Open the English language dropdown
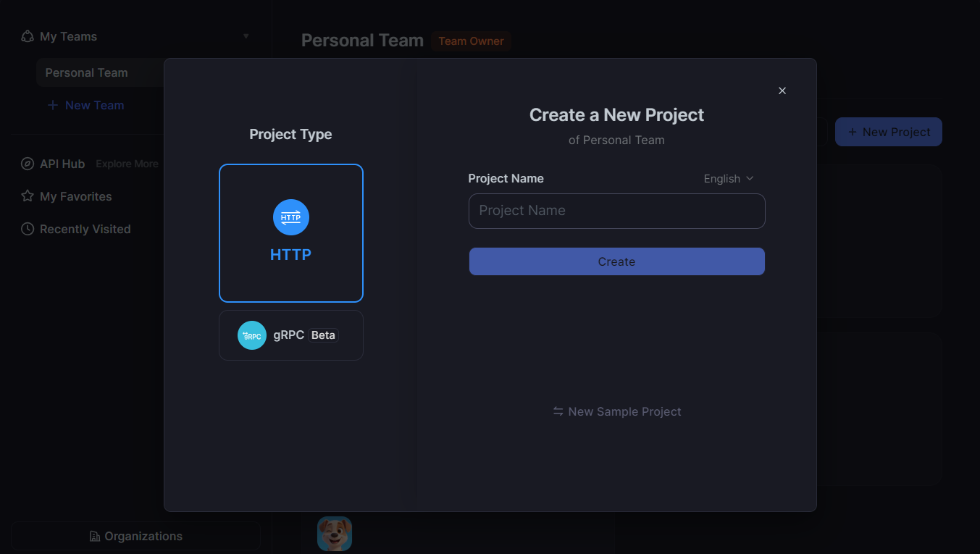The image size is (980, 554). pos(728,178)
